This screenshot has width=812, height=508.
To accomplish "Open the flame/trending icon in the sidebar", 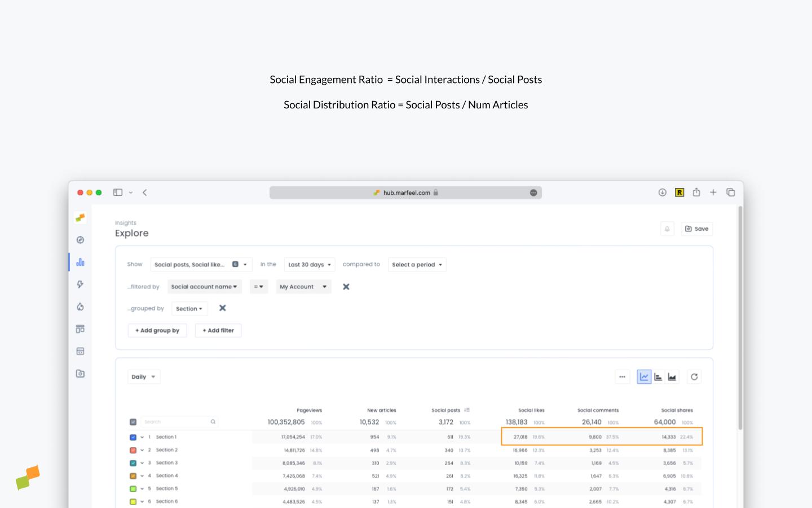I will (x=80, y=306).
